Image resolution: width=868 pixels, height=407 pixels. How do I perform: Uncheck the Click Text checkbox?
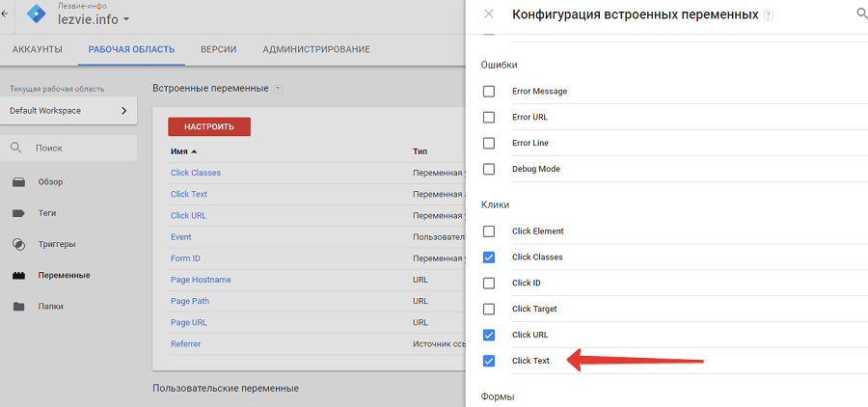(489, 361)
